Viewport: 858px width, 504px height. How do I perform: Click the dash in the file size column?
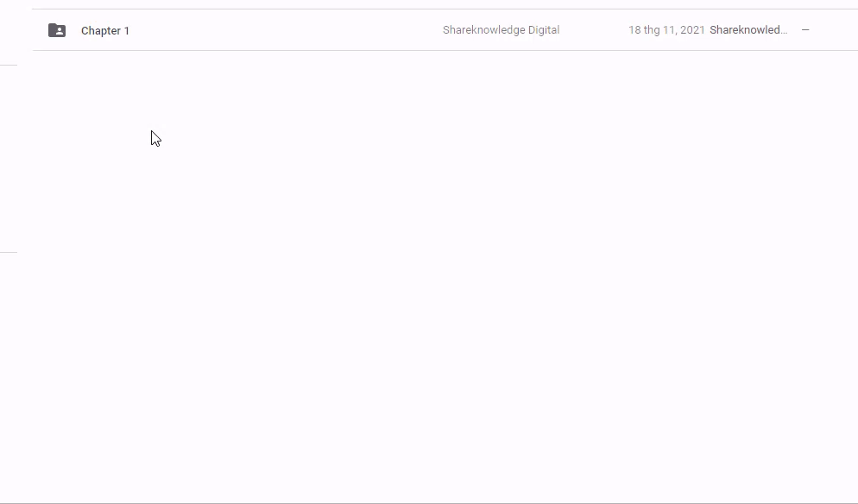(x=805, y=30)
